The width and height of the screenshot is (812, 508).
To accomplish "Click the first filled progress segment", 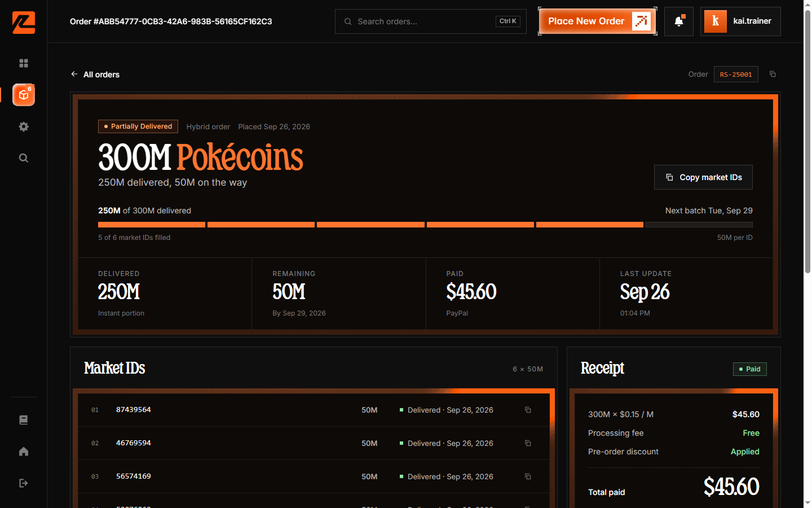I will click(x=152, y=225).
